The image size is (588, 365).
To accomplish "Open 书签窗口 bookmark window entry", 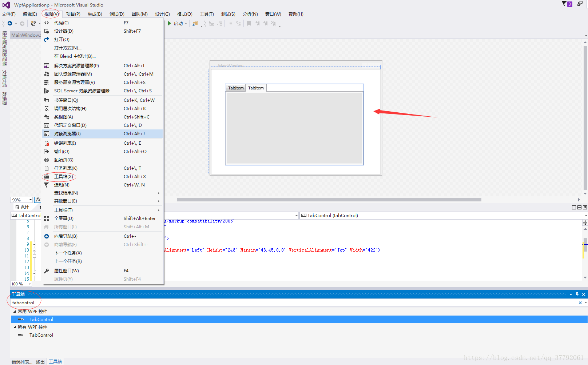I will click(103, 100).
